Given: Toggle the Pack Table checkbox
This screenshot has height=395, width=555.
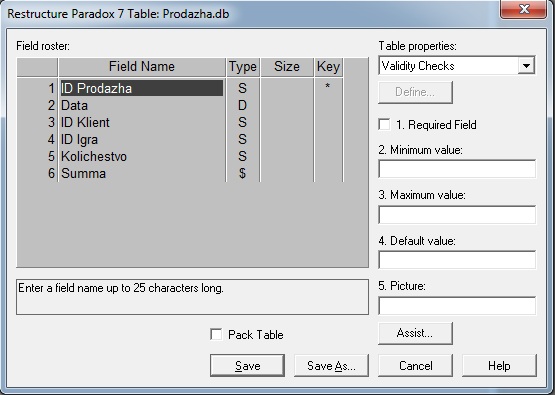Looking at the screenshot, I should tap(216, 334).
